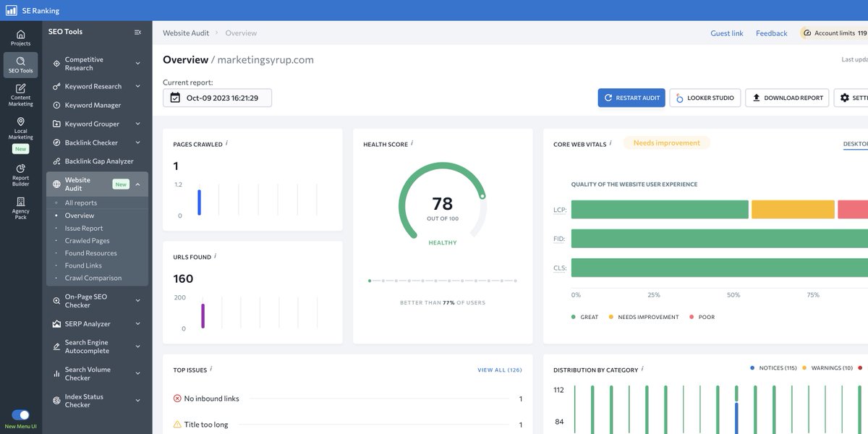Click the Core Web Vitals info icon
Image resolution: width=868 pixels, height=434 pixels.
(x=610, y=143)
